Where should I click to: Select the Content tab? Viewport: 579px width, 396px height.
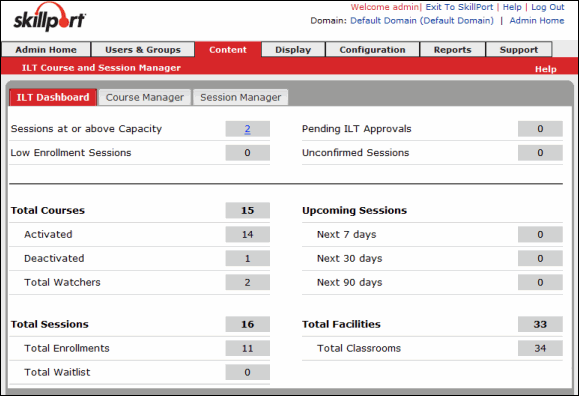(228, 50)
